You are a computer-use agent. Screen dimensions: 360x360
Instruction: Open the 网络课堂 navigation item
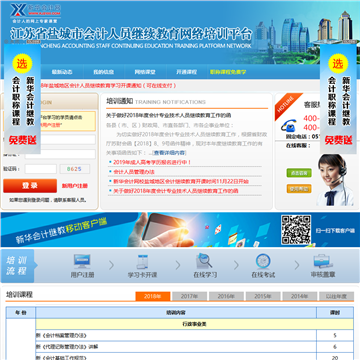click(x=145, y=72)
